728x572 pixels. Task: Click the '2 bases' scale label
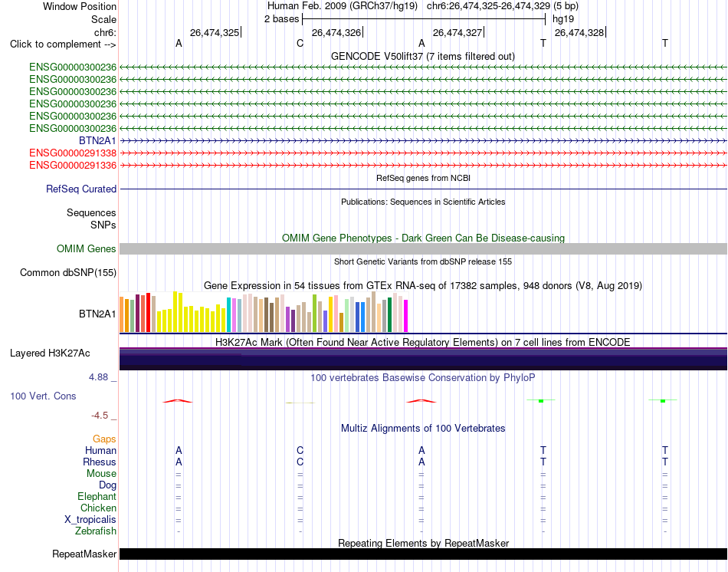tap(282, 19)
